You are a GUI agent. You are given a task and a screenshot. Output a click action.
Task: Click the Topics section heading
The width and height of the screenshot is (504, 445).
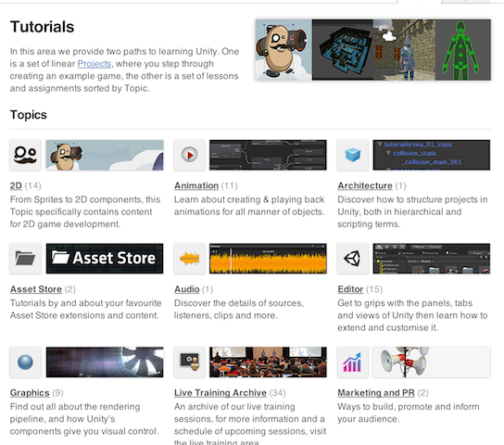pyautogui.click(x=29, y=115)
